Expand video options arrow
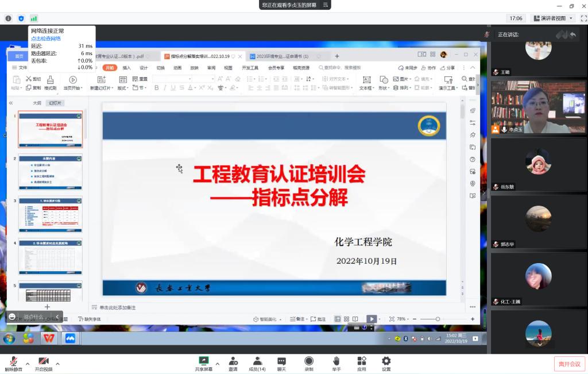The width and height of the screenshot is (588, 374). coord(57,363)
